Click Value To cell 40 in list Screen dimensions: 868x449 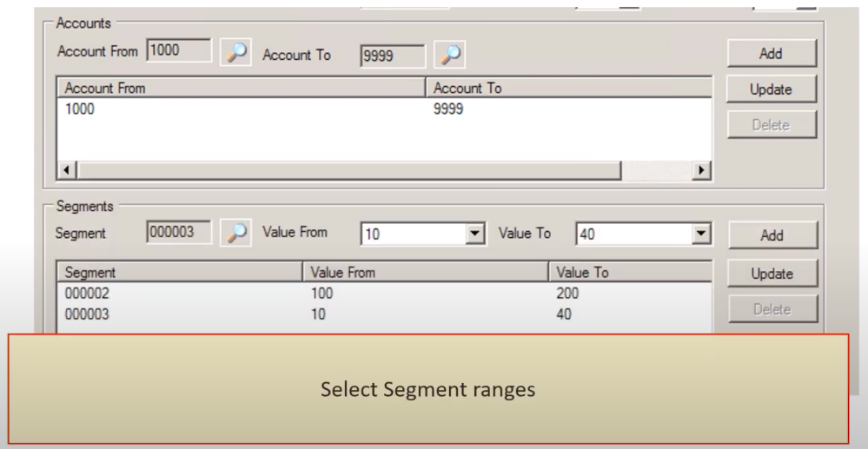pyautogui.click(x=564, y=314)
